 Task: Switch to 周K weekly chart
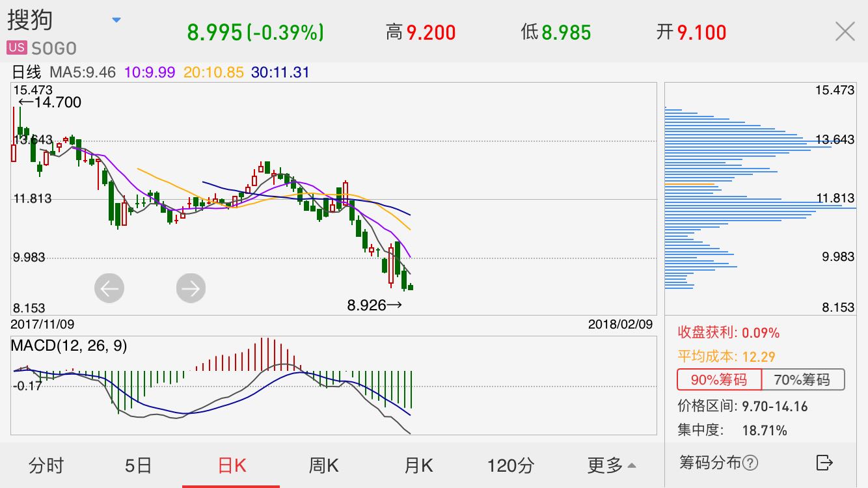pyautogui.click(x=323, y=465)
